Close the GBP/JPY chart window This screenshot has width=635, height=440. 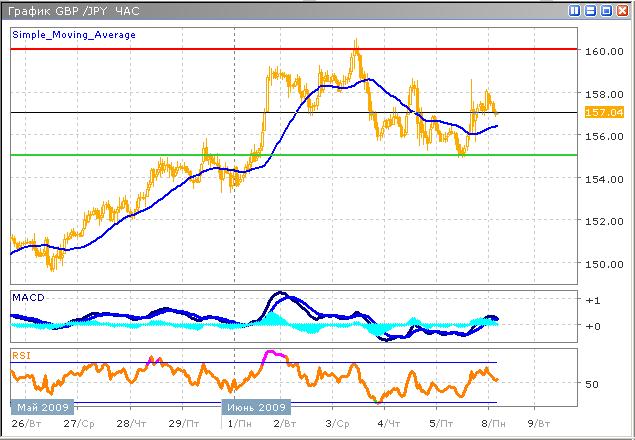(x=621, y=10)
